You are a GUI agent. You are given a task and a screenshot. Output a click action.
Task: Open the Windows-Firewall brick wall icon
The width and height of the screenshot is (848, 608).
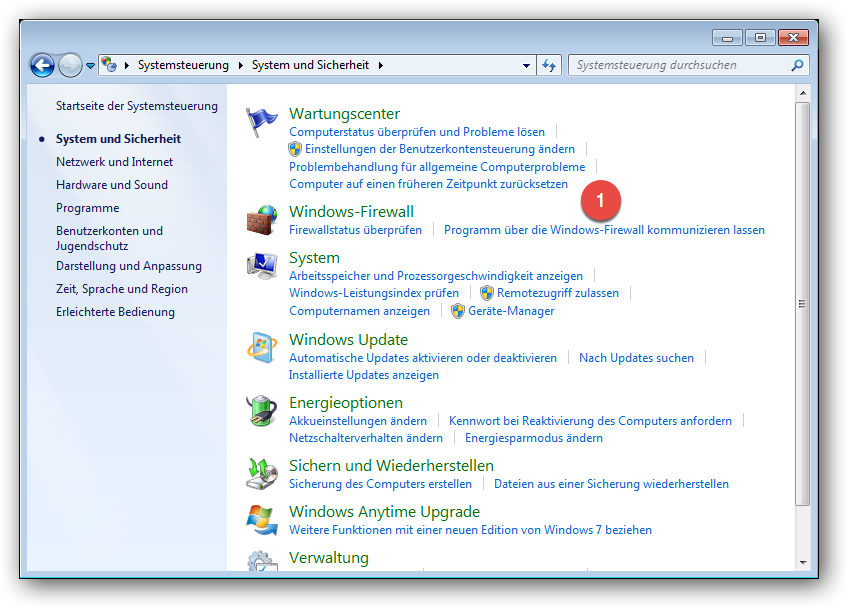pyautogui.click(x=262, y=220)
